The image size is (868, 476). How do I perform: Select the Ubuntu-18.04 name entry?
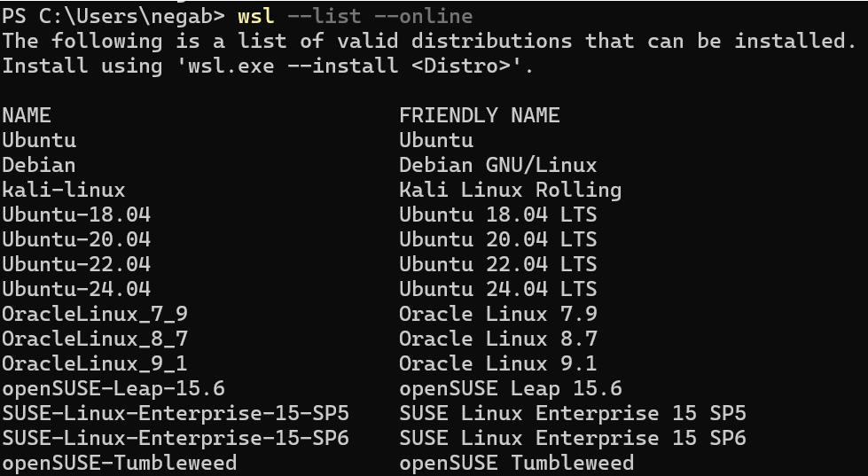coord(76,215)
